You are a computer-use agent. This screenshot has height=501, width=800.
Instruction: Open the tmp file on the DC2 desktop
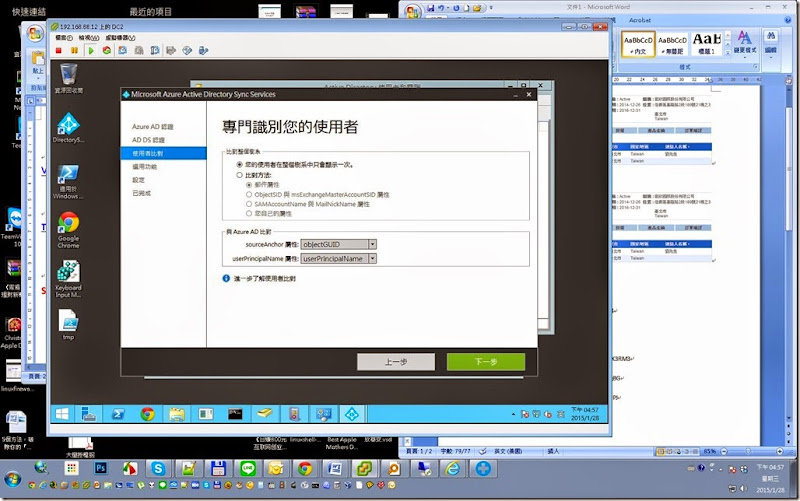[x=68, y=324]
